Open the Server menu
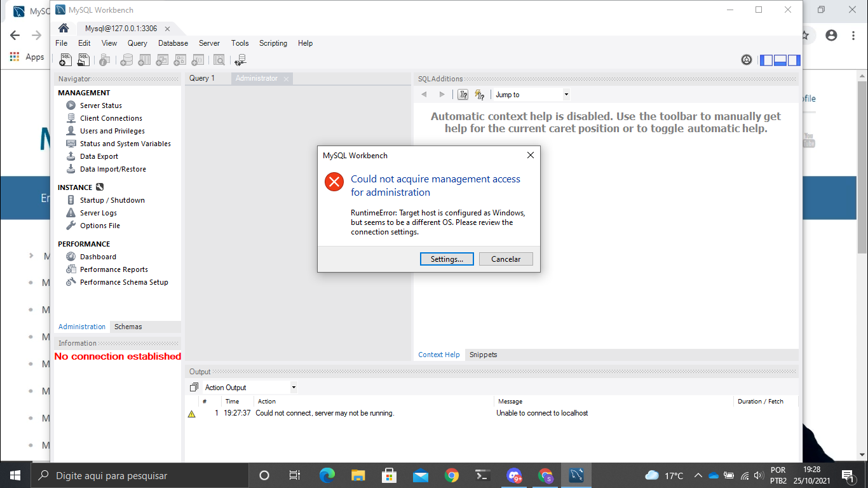Image resolution: width=868 pixels, height=488 pixels. click(x=209, y=43)
